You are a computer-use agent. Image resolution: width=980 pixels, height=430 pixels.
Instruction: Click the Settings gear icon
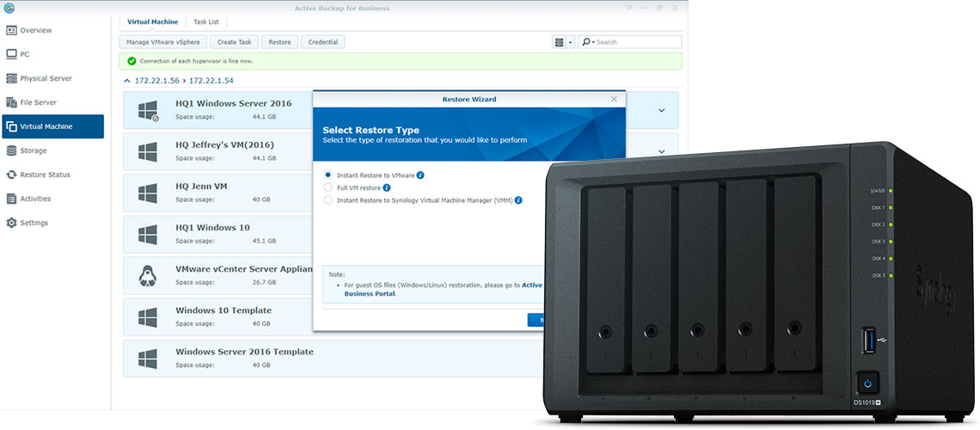11,223
